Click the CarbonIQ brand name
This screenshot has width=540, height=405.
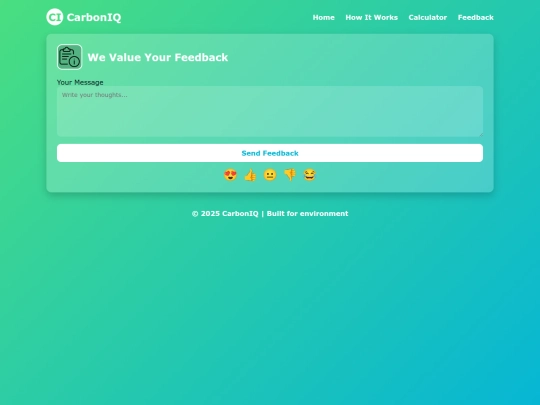(94, 17)
